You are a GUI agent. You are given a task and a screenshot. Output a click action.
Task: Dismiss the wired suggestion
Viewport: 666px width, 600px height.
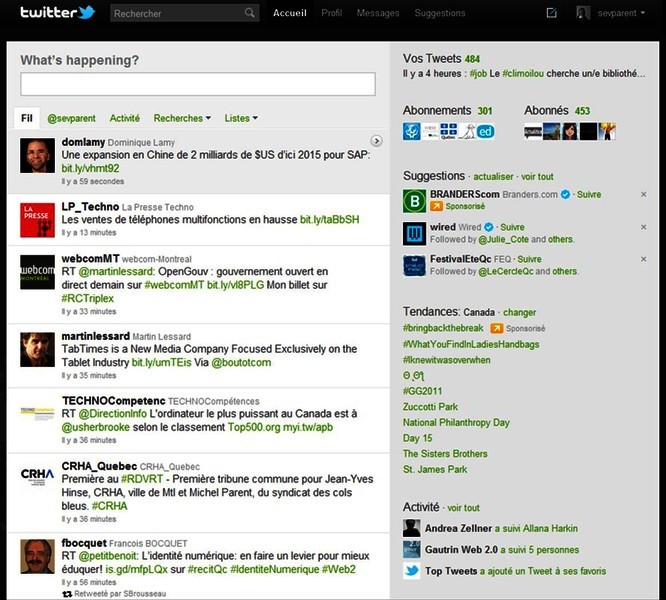[643, 227]
